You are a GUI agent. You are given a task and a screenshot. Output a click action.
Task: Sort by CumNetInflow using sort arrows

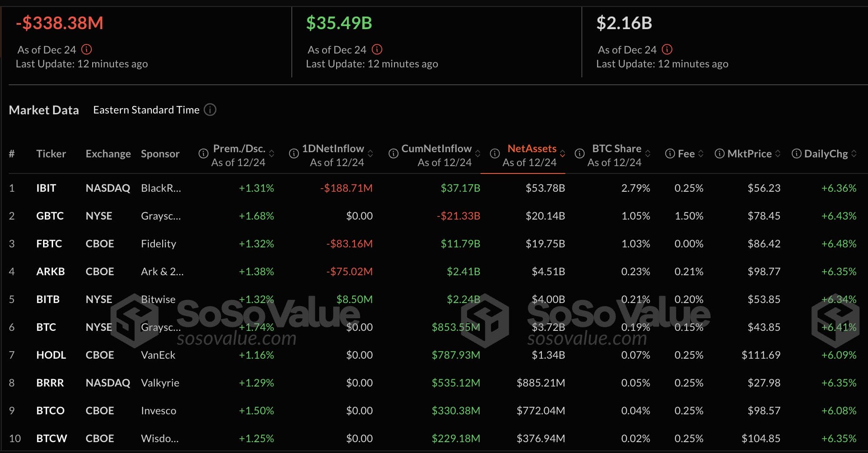pos(478,153)
